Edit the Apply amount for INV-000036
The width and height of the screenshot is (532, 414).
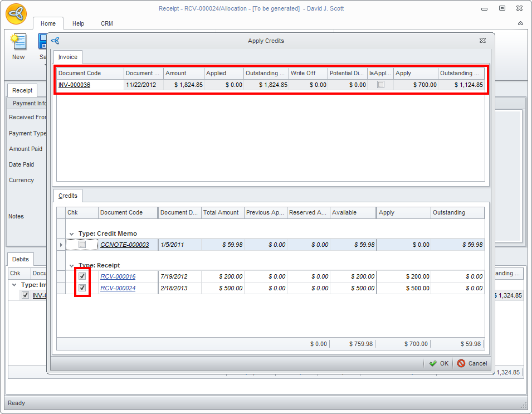pos(416,85)
